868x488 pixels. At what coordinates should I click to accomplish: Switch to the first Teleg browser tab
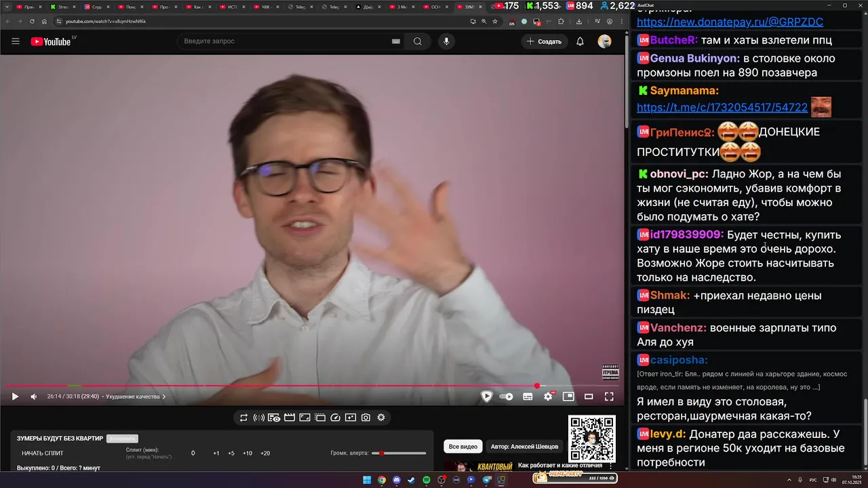coord(300,7)
